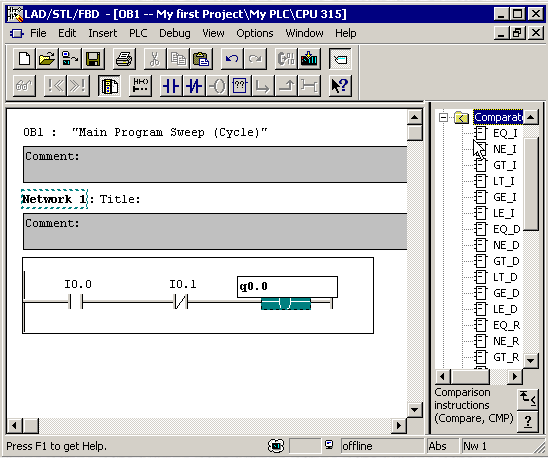The width and height of the screenshot is (548, 458).
Task: Click the editor vertical scrollbar up arrow
Action: click(x=414, y=117)
